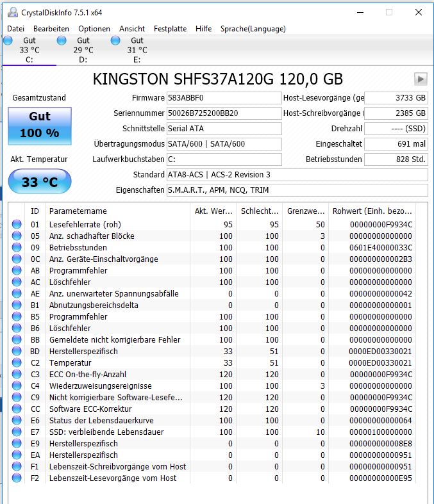
Task: Click status orb for Gemeldete nicht korrigierbare Fehler
Action: [x=17, y=339]
